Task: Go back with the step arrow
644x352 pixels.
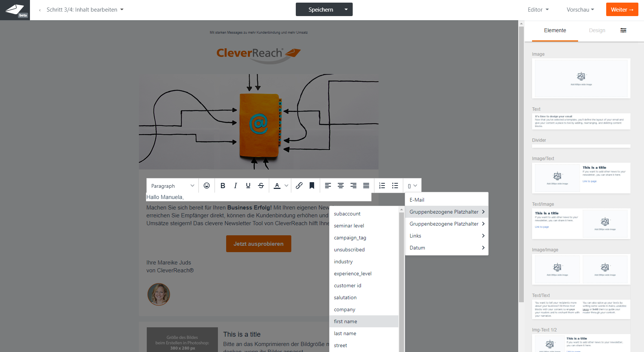Action: [40, 10]
